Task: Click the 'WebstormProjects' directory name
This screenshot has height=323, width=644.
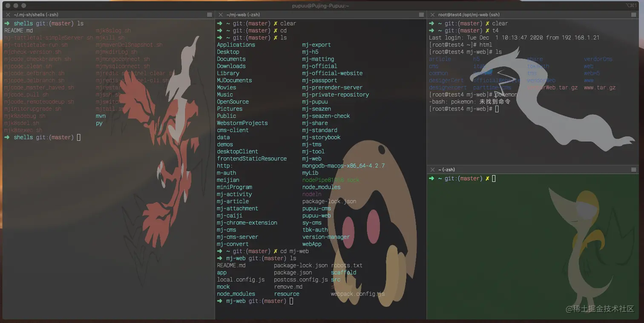Action: [x=242, y=123]
